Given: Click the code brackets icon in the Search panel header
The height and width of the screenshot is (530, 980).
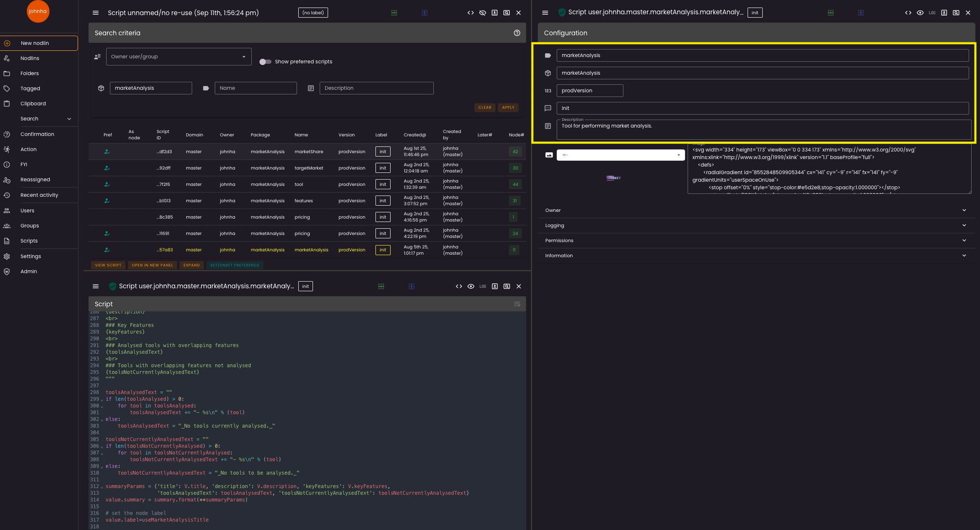Looking at the screenshot, I should (x=471, y=13).
